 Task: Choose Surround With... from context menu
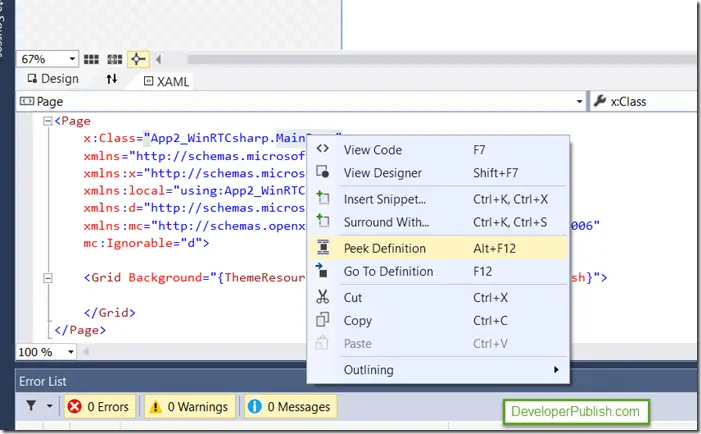click(438, 222)
